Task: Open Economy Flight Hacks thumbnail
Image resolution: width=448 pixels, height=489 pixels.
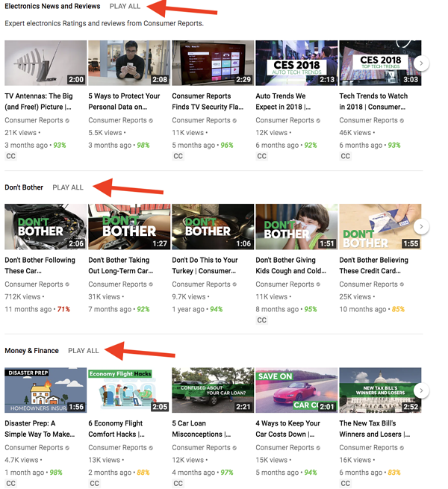Action: click(x=129, y=390)
